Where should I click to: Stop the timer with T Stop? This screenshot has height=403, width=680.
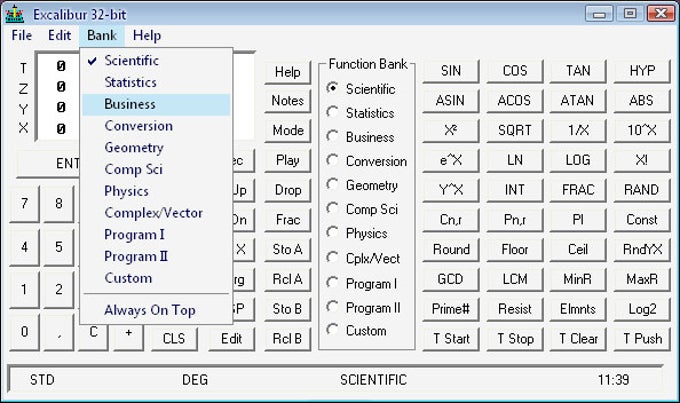pyautogui.click(x=515, y=339)
